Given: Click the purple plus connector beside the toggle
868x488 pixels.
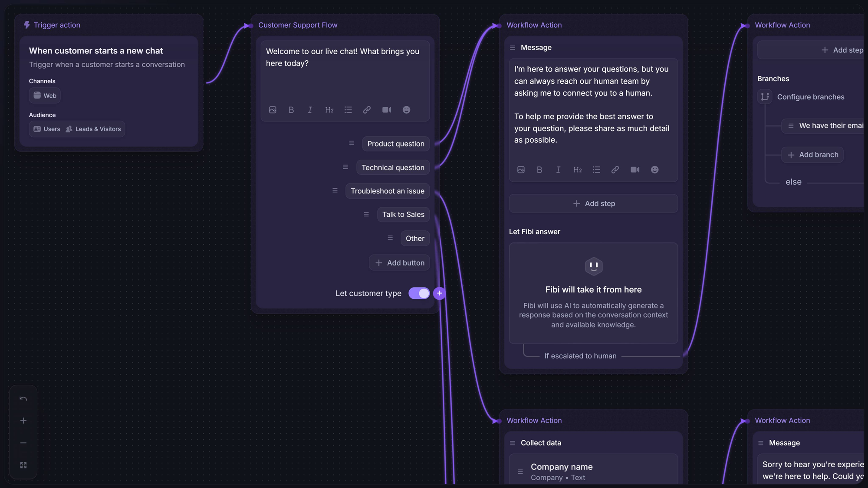Looking at the screenshot, I should coord(439,293).
